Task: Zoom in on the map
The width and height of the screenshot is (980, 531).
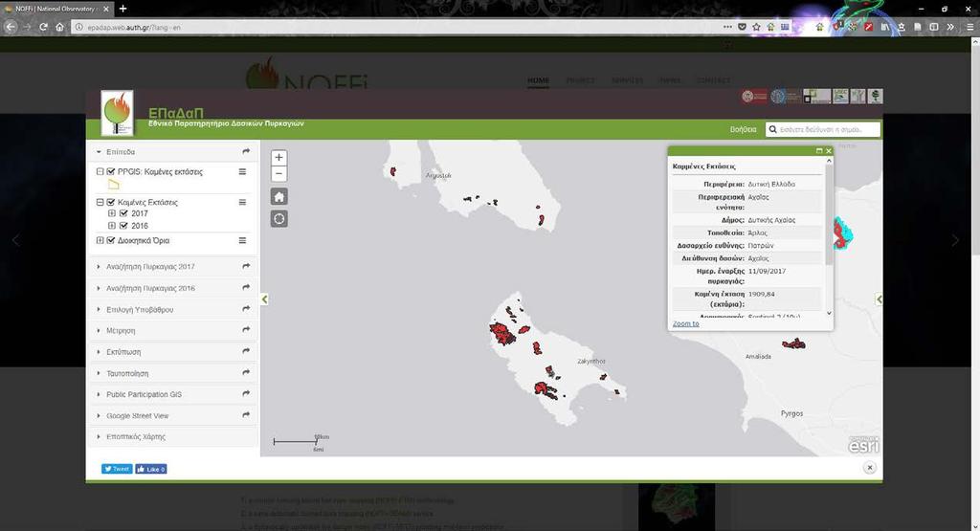Action: click(278, 158)
